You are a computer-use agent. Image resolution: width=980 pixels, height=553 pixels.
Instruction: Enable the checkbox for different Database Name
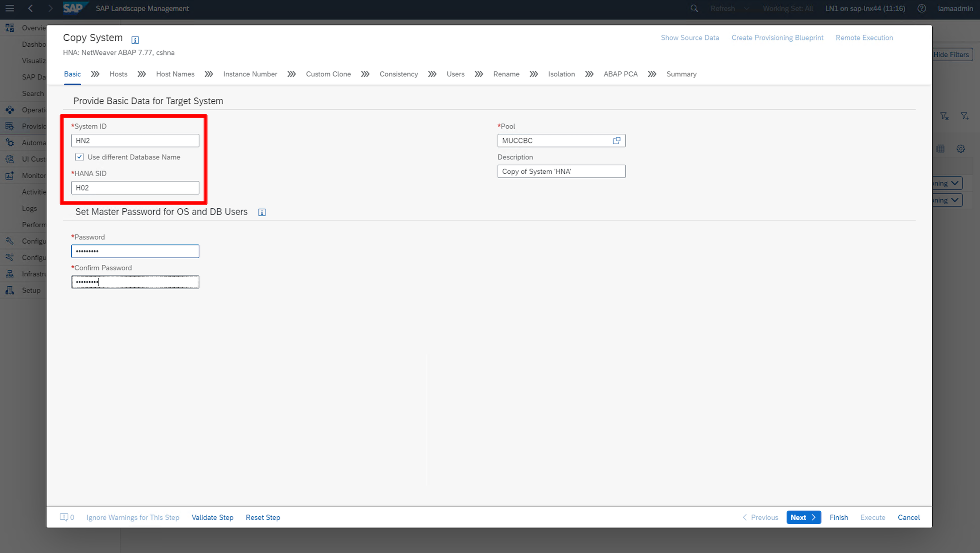click(x=79, y=157)
